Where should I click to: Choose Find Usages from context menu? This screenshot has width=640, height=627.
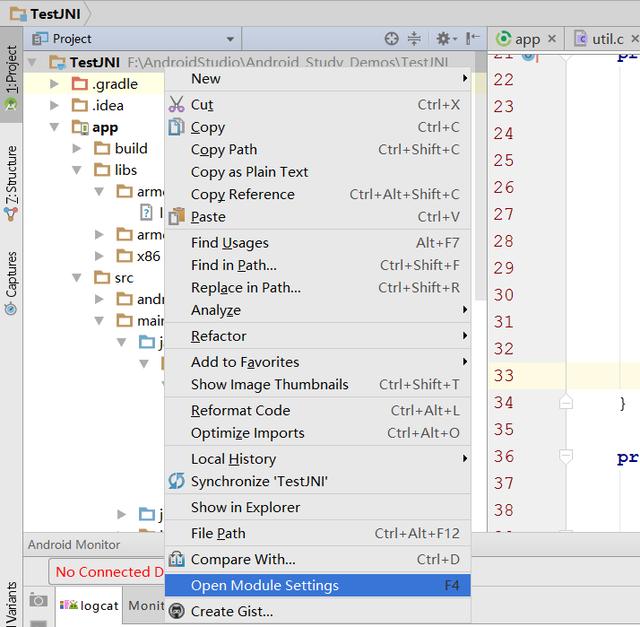318,243
